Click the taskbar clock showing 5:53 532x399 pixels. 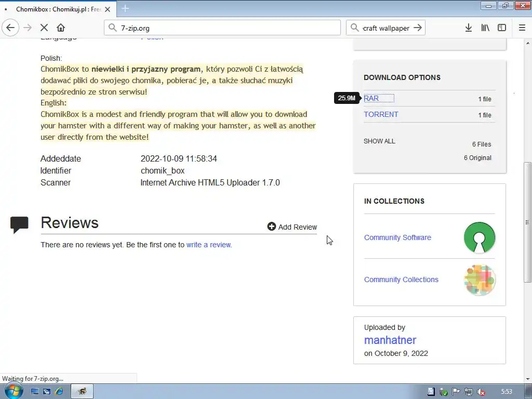click(x=507, y=392)
